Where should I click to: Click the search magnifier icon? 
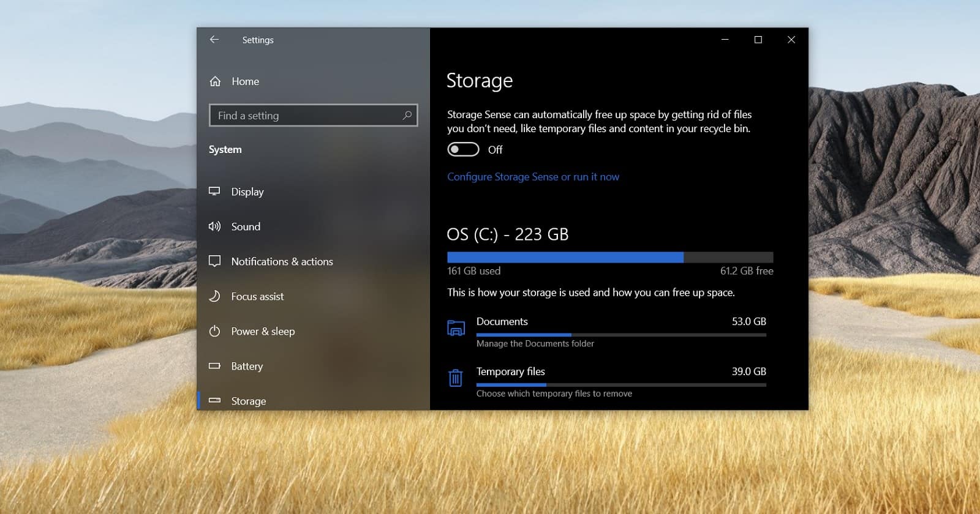click(407, 115)
